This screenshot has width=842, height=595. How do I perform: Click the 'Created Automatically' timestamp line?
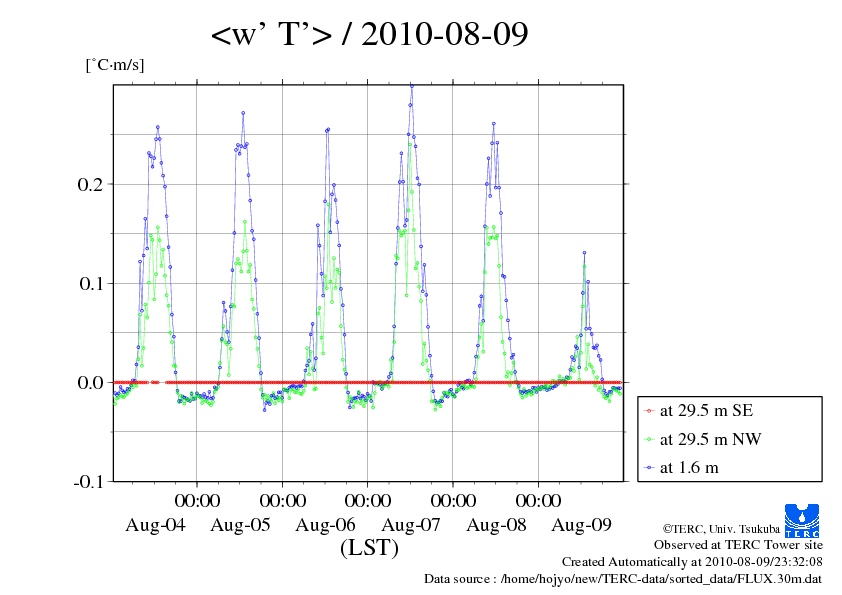pyautogui.click(x=692, y=562)
